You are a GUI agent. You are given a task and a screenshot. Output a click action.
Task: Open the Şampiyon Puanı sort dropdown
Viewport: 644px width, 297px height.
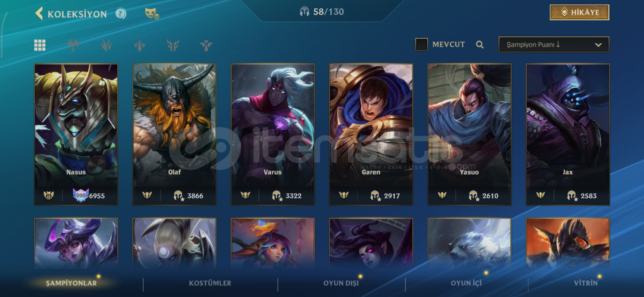click(x=554, y=45)
